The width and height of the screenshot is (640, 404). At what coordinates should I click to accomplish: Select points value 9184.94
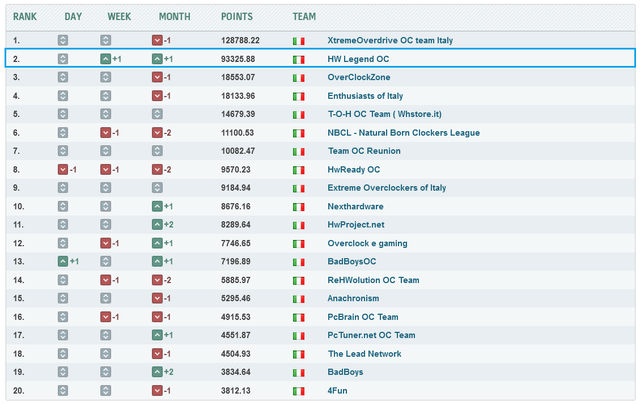[x=236, y=188]
